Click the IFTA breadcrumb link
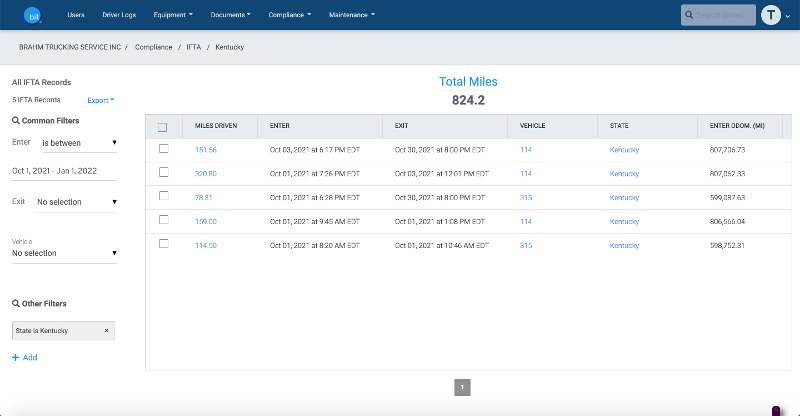800x416 pixels. (192, 47)
